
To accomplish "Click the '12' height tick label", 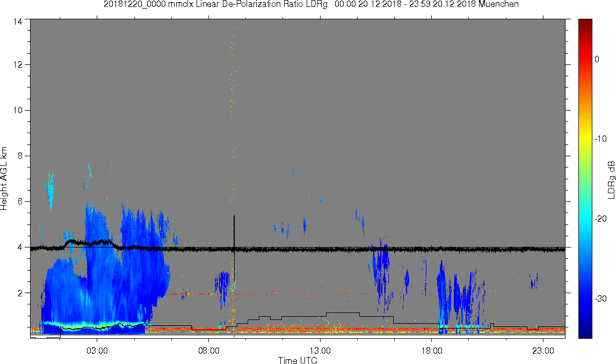I will tap(18, 64).
